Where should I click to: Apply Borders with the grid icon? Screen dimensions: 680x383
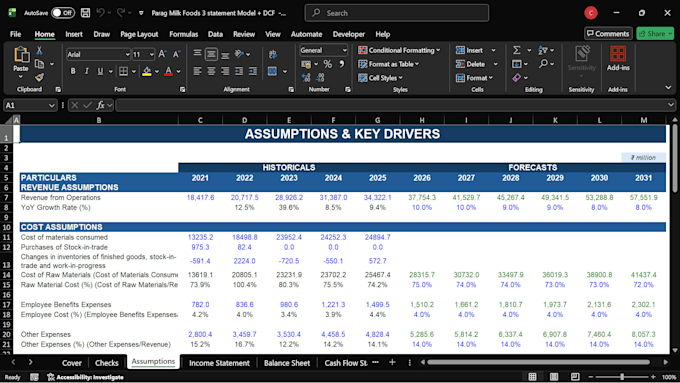[124, 71]
